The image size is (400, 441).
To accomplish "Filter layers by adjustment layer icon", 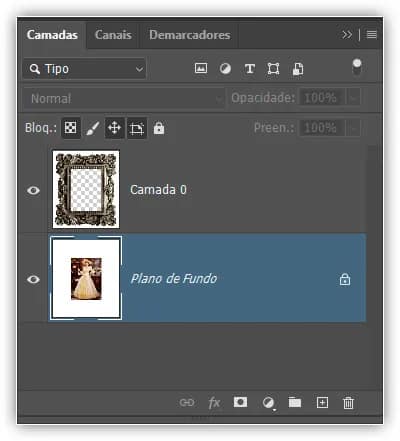I will [225, 69].
